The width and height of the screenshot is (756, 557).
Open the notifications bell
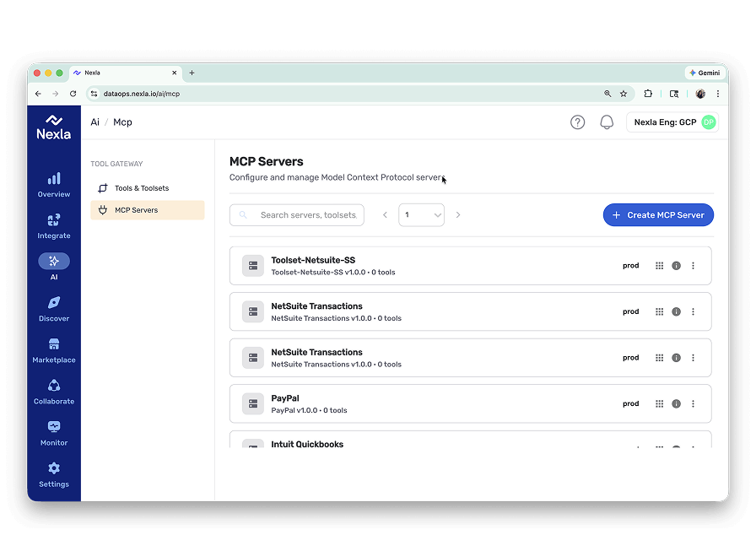606,122
